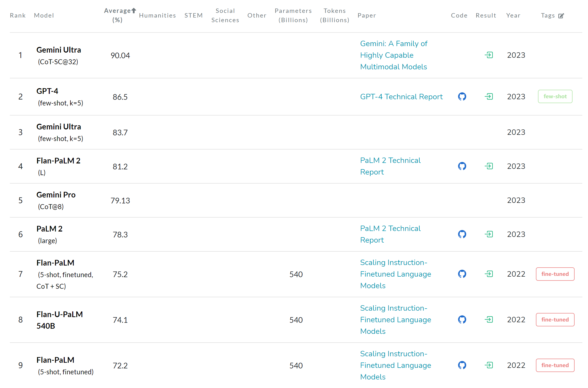This screenshot has height=388, width=588.
Task: Open GitHub icon in Flan-PaLM 2 row
Action: (x=462, y=166)
